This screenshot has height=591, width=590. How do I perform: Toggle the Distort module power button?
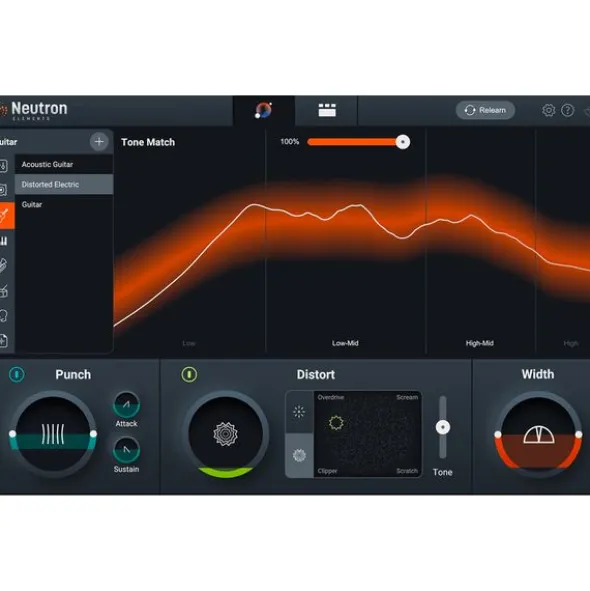coord(189,374)
